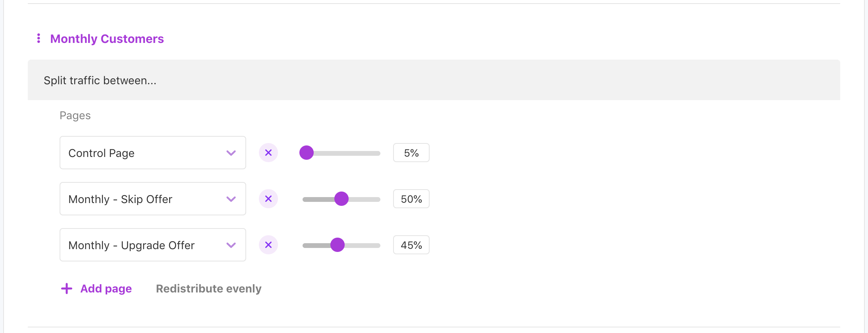The height and width of the screenshot is (333, 868).
Task: Remove the Monthly - Skip Offer row
Action: coord(268,199)
